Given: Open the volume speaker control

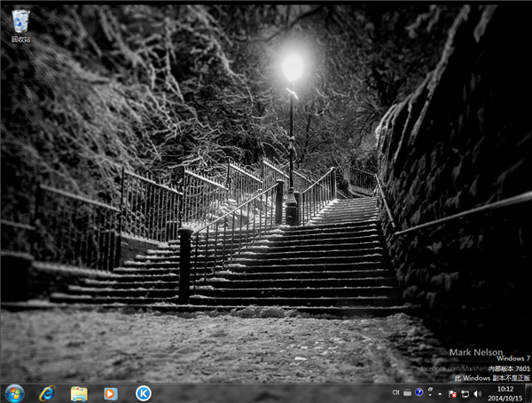Looking at the screenshot, I should (x=477, y=392).
